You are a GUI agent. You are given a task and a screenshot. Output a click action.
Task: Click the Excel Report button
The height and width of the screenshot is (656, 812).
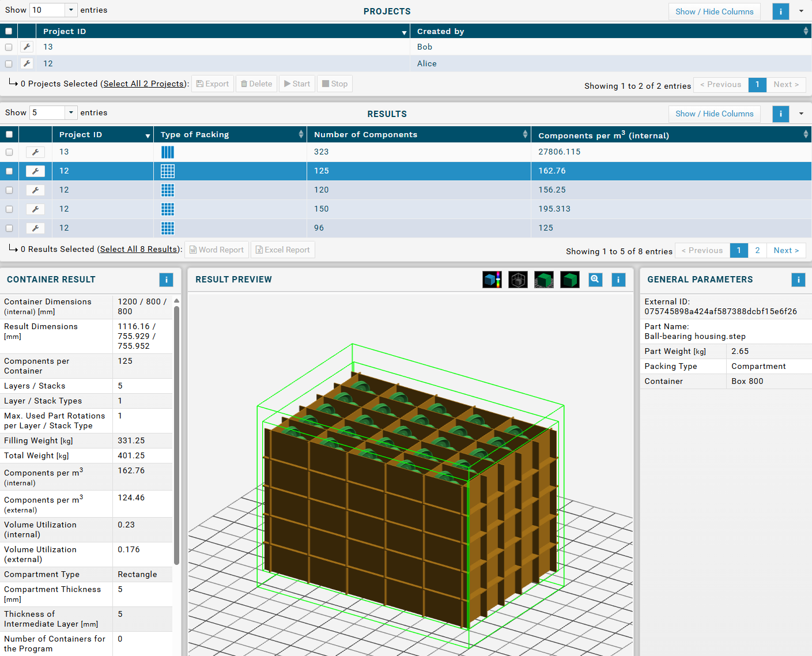point(283,250)
